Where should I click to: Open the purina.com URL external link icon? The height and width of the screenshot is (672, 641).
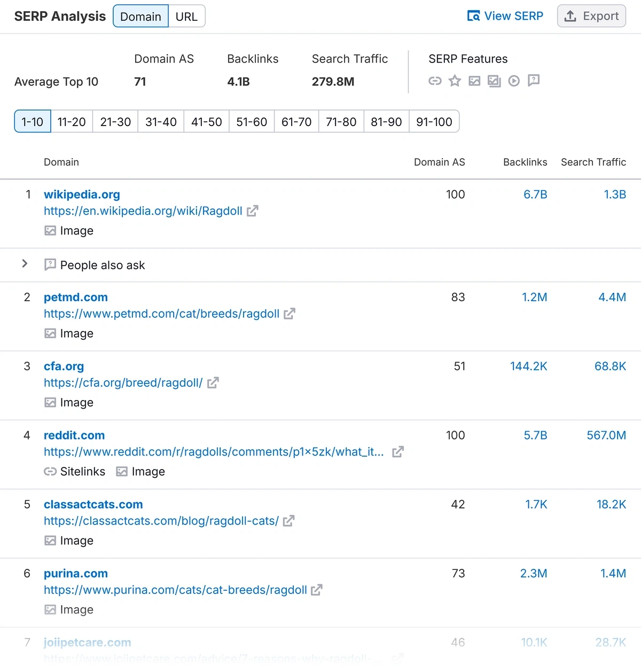point(317,590)
